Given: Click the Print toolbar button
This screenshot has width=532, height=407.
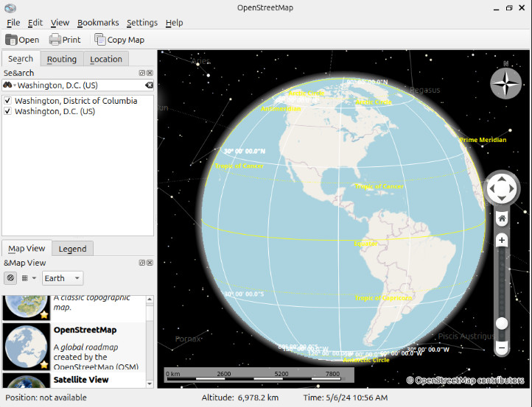Looking at the screenshot, I should click(65, 40).
